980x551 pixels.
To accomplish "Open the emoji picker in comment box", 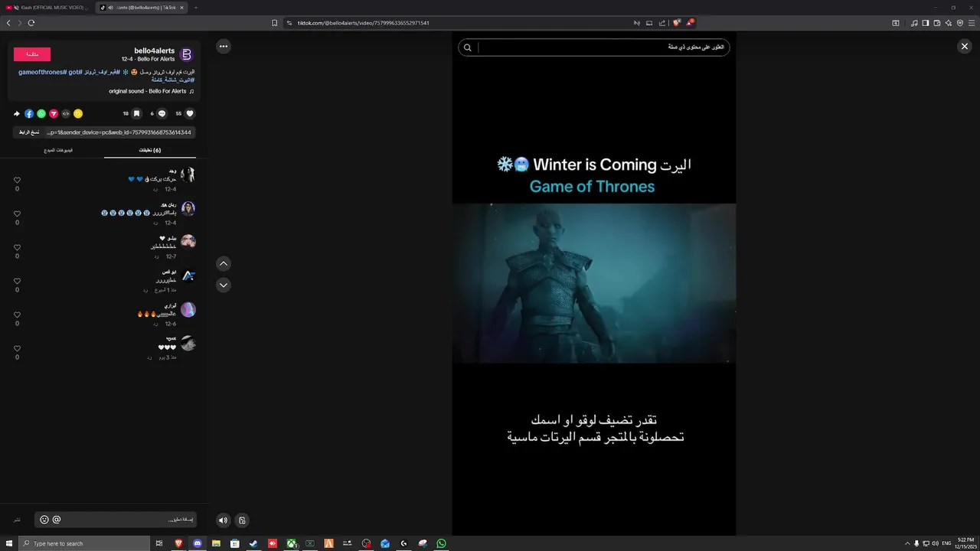I will pos(44,520).
